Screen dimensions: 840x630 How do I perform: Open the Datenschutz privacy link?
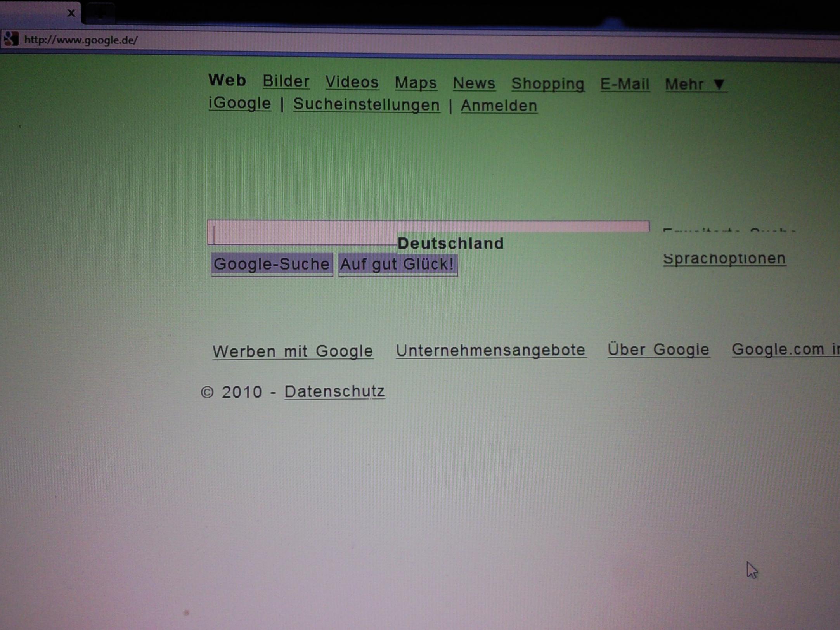334,391
